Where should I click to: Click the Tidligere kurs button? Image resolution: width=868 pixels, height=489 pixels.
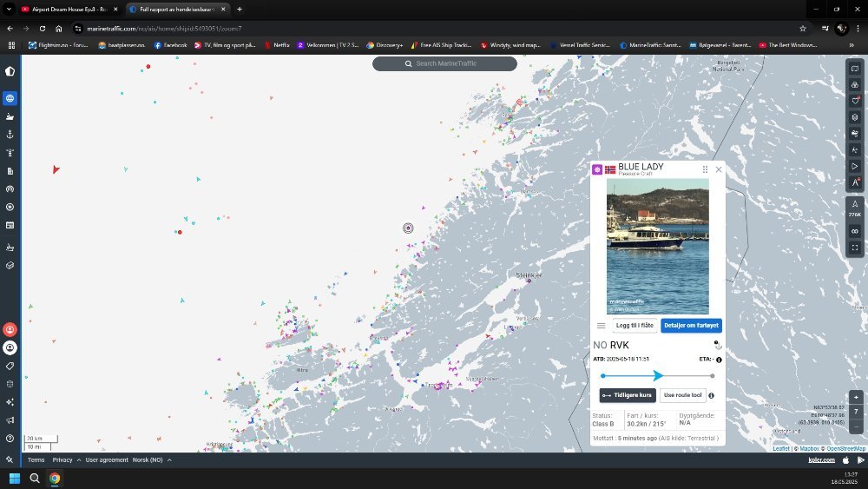(x=628, y=395)
